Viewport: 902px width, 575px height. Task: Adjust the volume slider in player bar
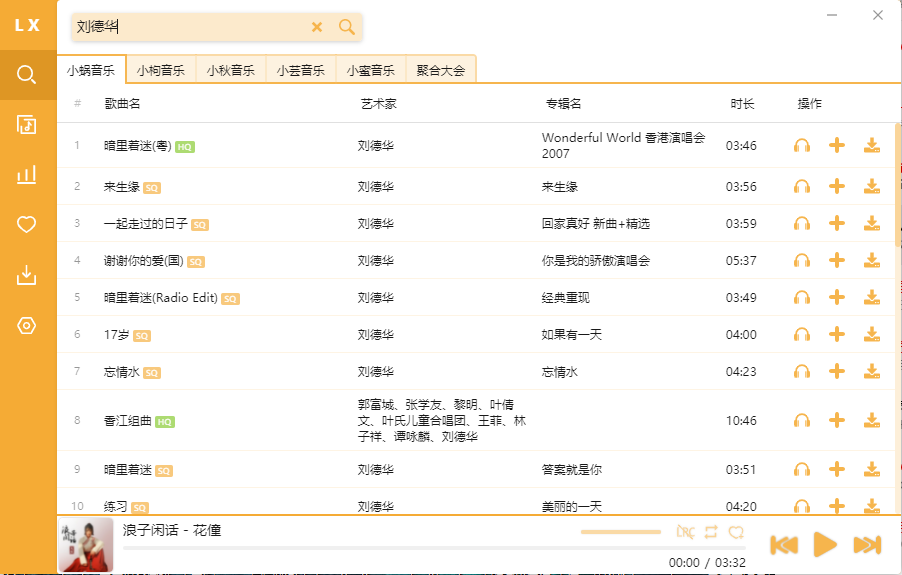coord(620,532)
